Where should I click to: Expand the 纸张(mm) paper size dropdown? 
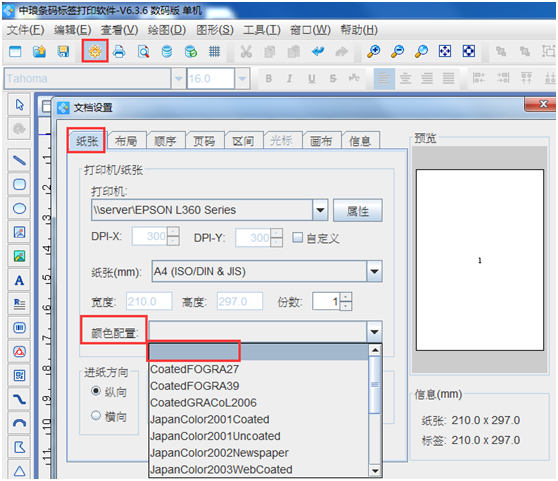(374, 271)
